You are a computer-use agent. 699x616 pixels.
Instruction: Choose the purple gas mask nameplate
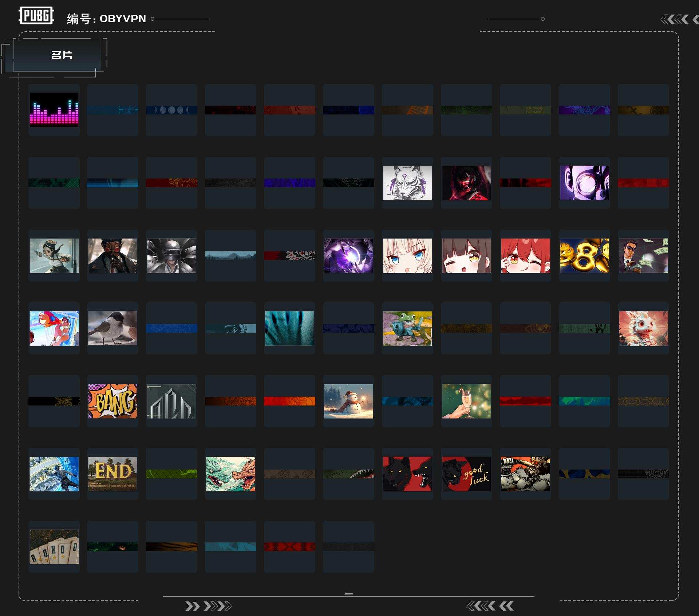(x=584, y=183)
